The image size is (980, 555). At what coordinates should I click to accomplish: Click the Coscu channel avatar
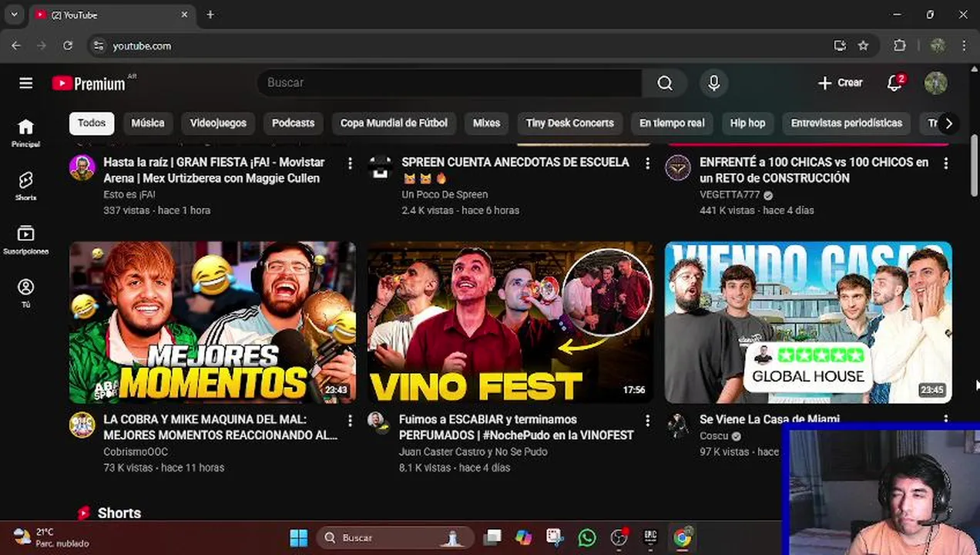678,425
